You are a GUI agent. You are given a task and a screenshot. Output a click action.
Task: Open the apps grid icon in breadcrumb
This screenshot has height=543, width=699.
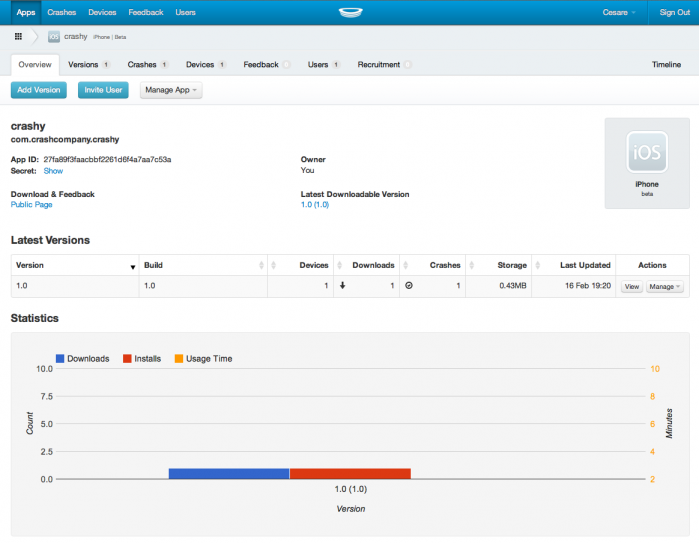click(18, 37)
